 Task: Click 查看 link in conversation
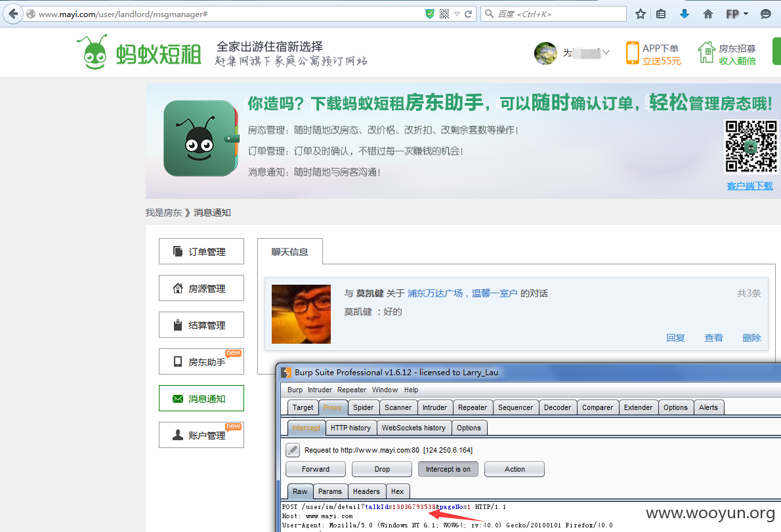[713, 338]
